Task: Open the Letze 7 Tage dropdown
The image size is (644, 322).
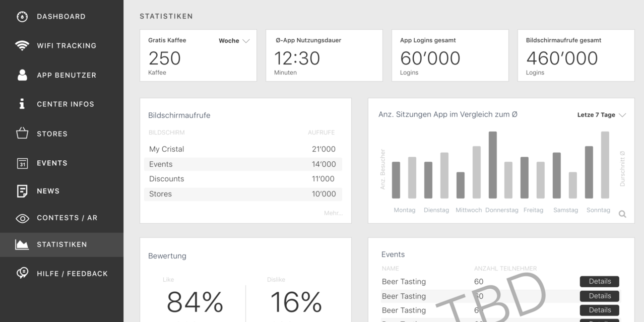Action: coord(602,115)
